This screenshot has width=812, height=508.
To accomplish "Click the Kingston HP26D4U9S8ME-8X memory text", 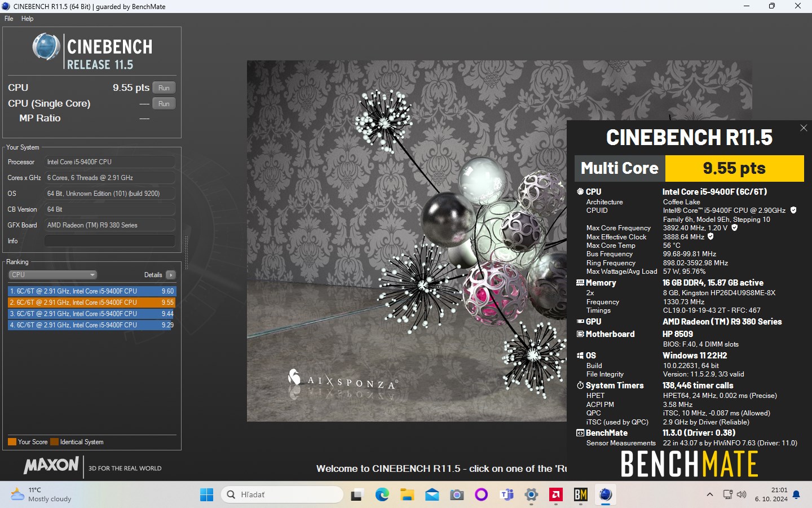I will (x=719, y=293).
